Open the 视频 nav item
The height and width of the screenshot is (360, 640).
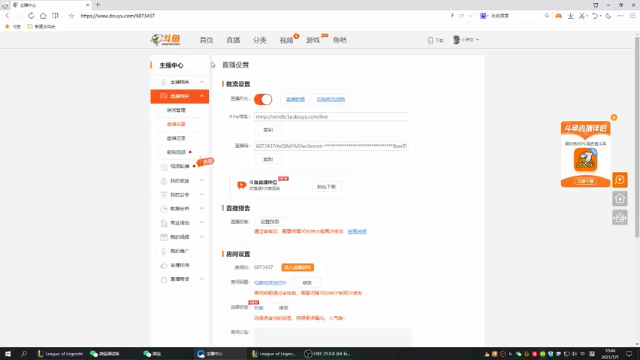[286, 40]
